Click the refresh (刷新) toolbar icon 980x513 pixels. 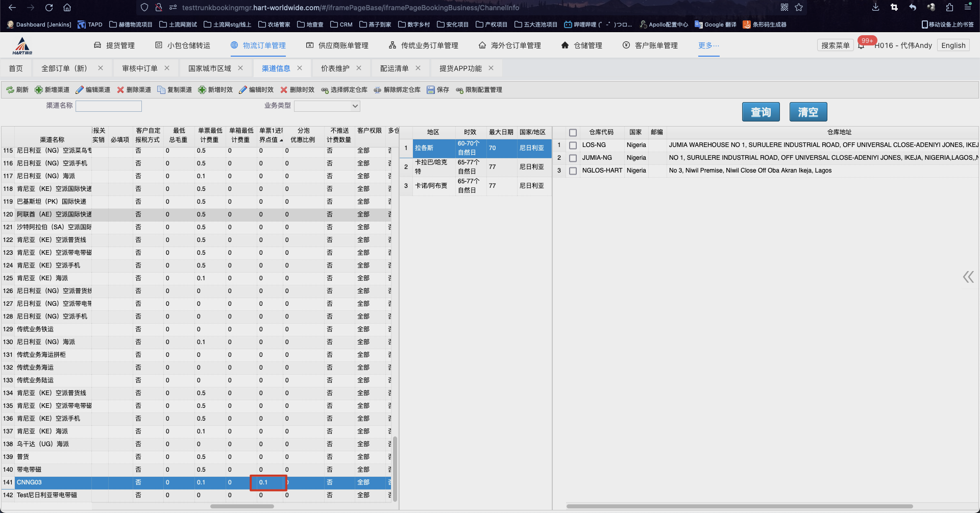click(x=10, y=90)
